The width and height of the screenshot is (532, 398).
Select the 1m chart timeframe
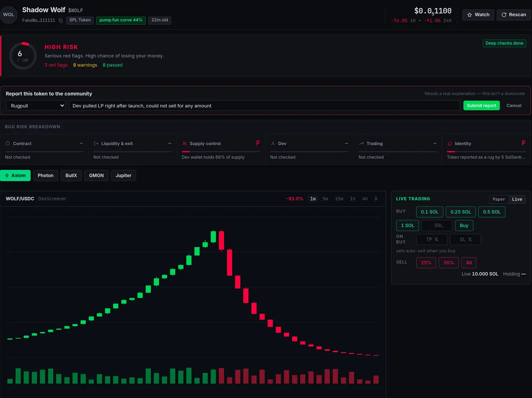(x=313, y=199)
